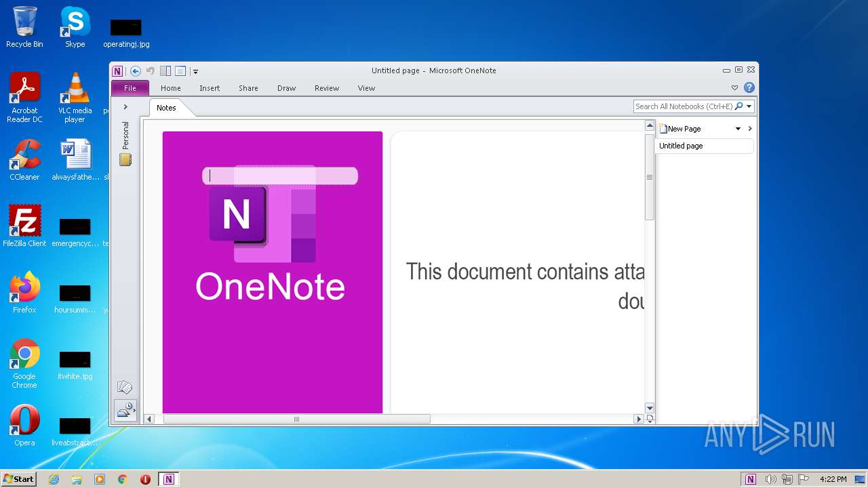
Task: Select the Untitled page entry
Action: [x=705, y=146]
